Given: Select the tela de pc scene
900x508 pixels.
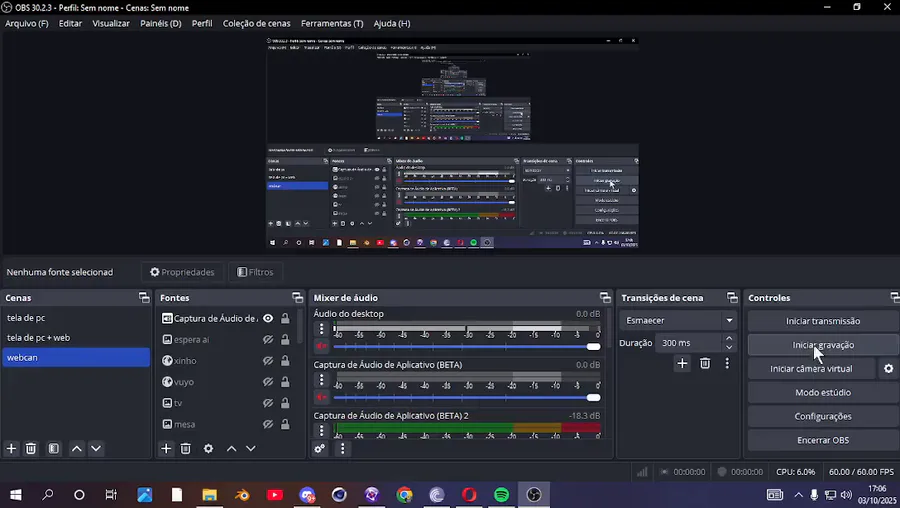Looking at the screenshot, I should [76, 317].
